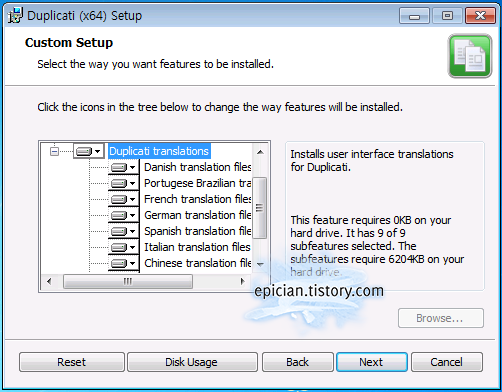Open install options for Duplicati translations
502x392 pixels.
pos(89,151)
